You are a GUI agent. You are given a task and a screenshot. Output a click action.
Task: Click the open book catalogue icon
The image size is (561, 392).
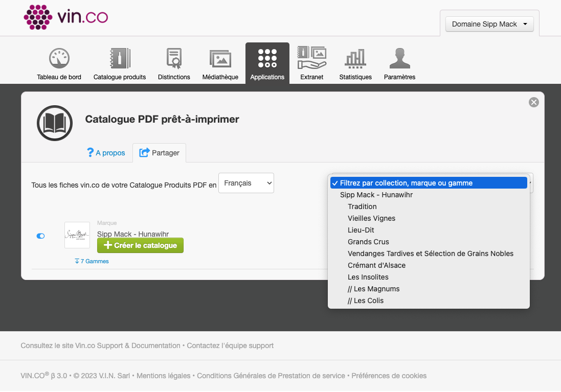55,123
